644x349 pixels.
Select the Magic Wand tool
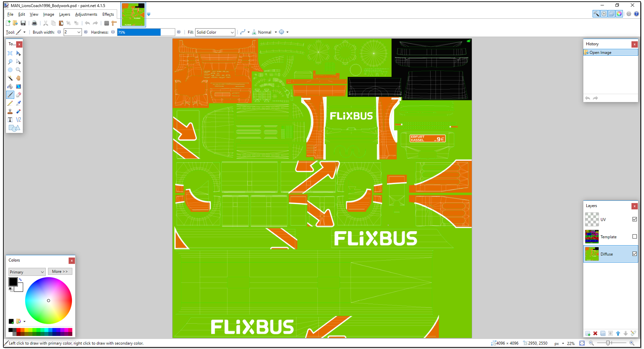[x=10, y=78]
